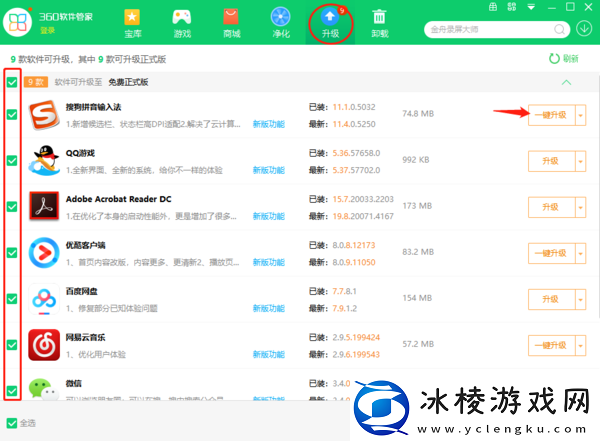Screen dimensions: 600x441
Task: Open the 宝库 star icon tab
Action: pyautogui.click(x=132, y=23)
